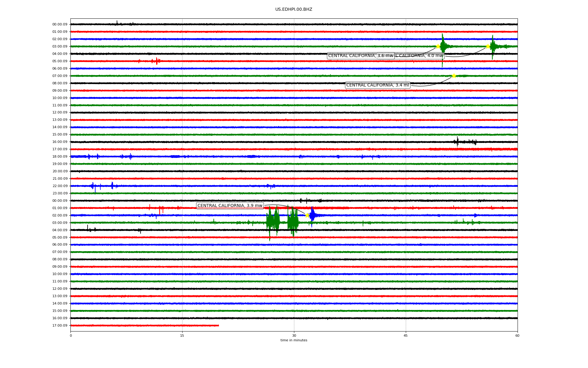Click the US.EDHPI.00.BHZ plot title
This screenshot has width=588, height=368.
coord(293,10)
